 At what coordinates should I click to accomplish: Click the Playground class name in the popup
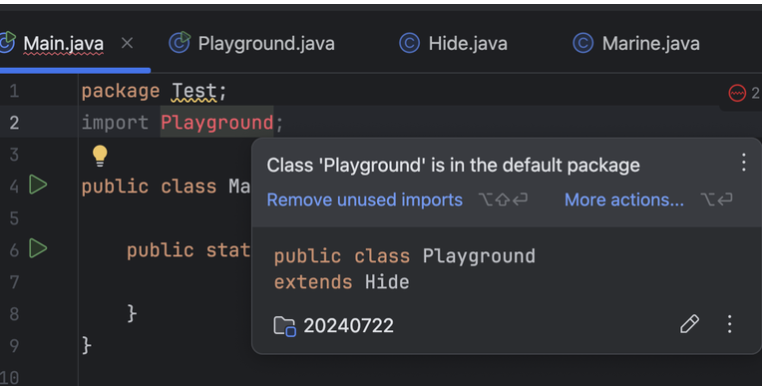coord(479,256)
